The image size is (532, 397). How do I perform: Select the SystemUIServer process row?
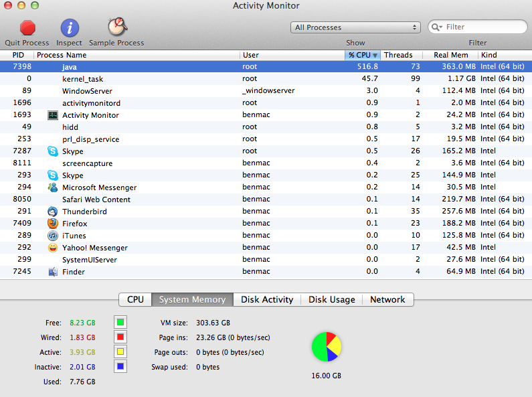[266, 260]
